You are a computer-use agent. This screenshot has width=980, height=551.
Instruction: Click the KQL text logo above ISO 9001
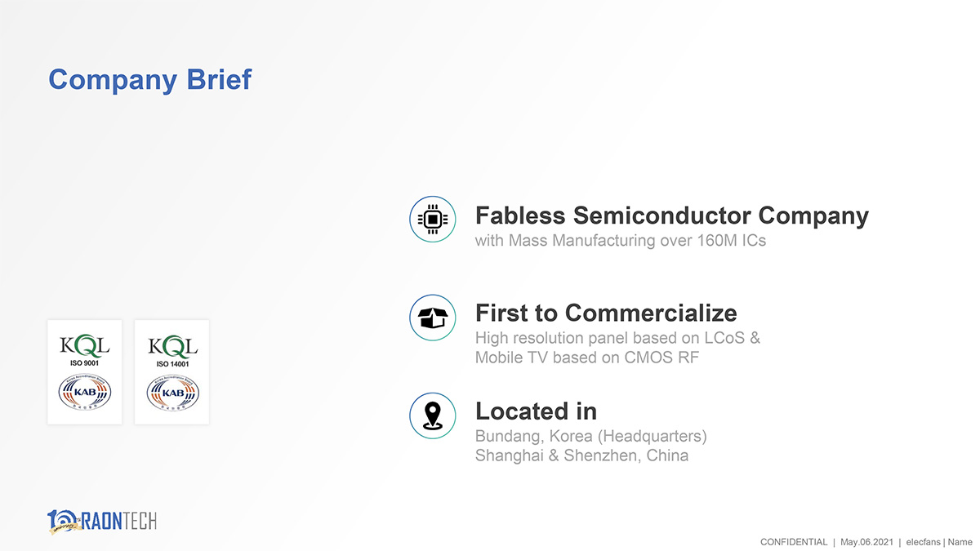84,345
